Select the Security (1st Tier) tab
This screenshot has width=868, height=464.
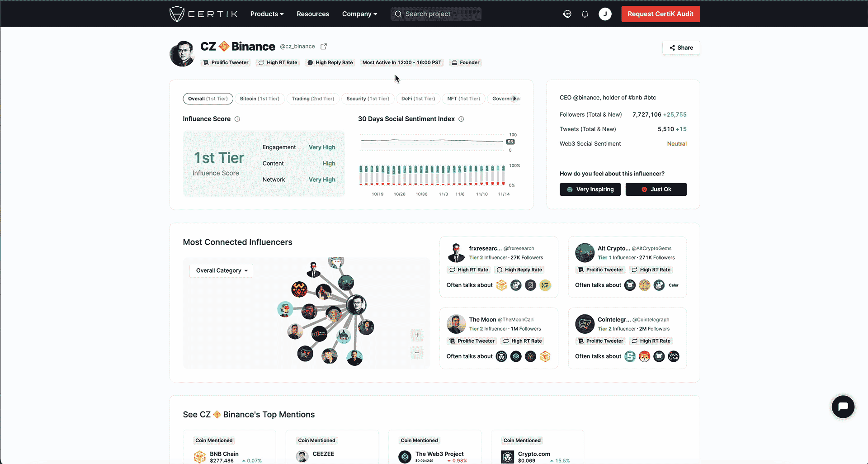pos(368,99)
